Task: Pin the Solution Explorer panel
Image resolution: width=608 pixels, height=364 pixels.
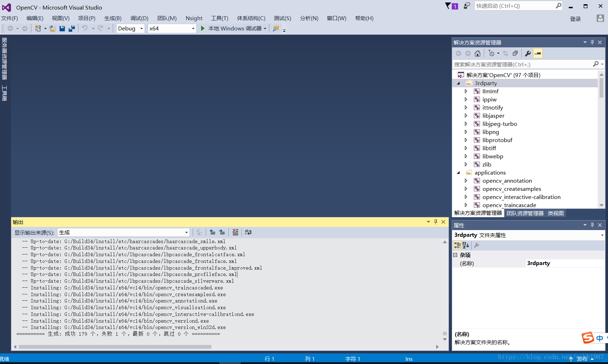Action: pyautogui.click(x=592, y=42)
